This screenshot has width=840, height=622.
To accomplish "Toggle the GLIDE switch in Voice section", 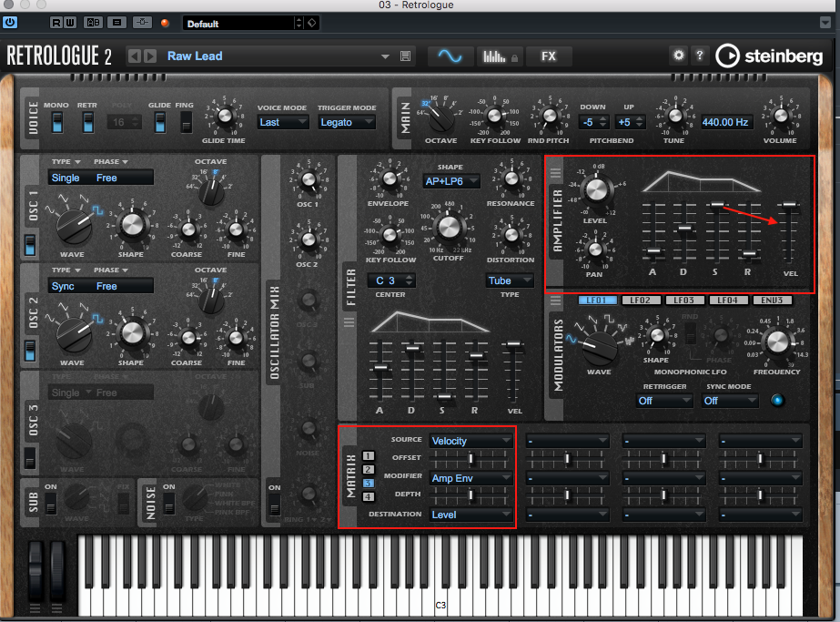I will tap(160, 122).
